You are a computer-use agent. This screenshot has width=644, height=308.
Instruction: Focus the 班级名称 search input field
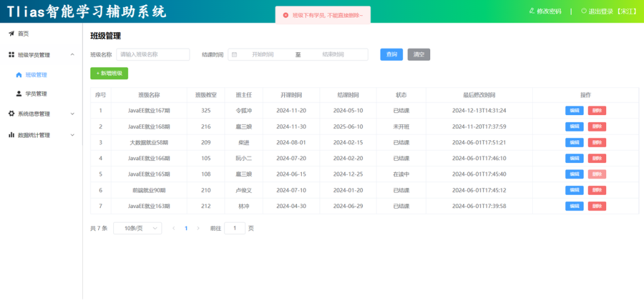tap(153, 55)
